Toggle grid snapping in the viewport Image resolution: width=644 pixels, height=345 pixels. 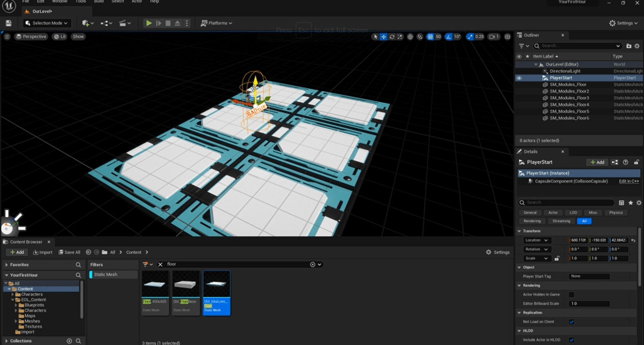point(430,37)
